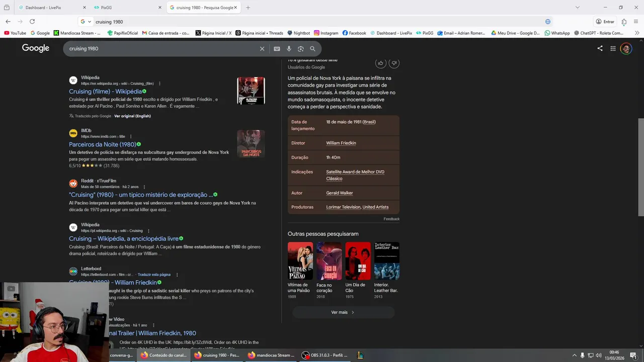644x362 pixels.
Task: Show hidden system tray icons
Action: pyautogui.click(x=575, y=355)
